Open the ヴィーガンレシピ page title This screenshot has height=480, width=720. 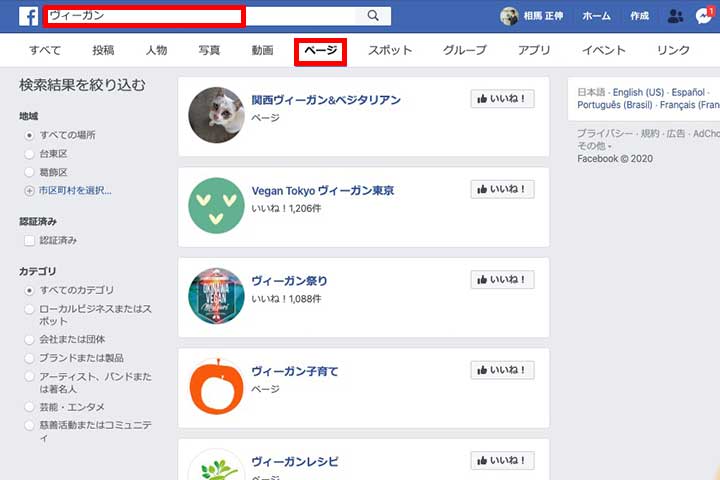[295, 462]
